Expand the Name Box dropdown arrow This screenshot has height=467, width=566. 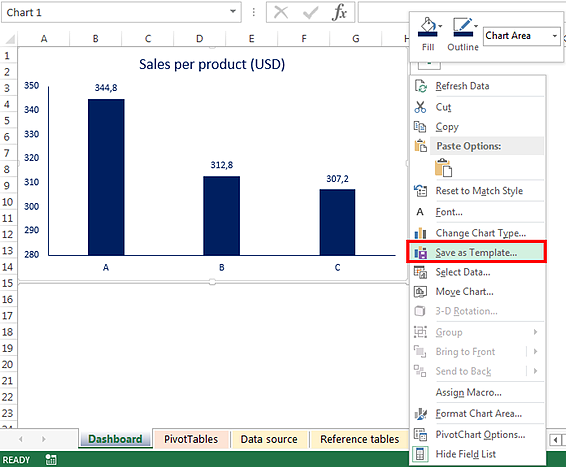(x=233, y=12)
